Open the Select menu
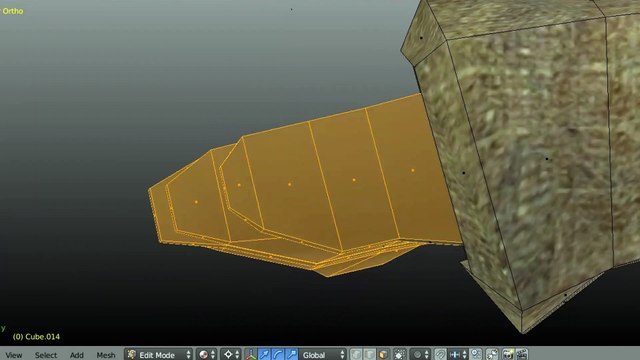This screenshot has height=360, width=640. [x=46, y=355]
